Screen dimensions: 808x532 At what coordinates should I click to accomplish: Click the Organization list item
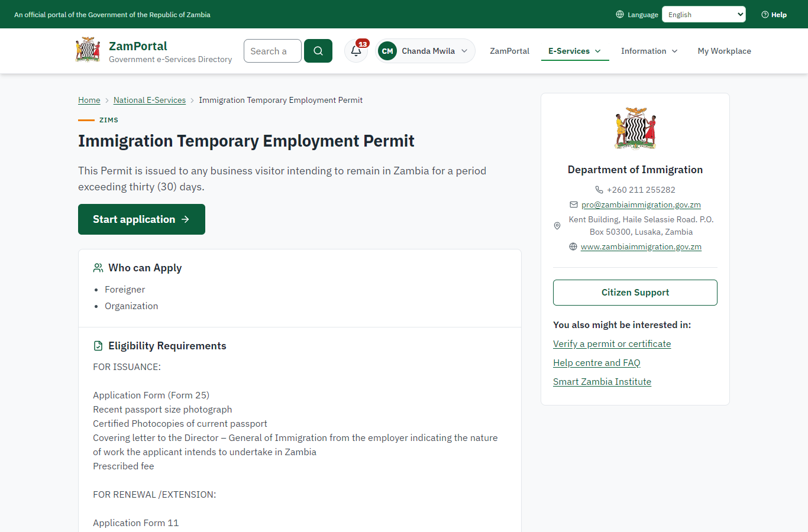[131, 306]
